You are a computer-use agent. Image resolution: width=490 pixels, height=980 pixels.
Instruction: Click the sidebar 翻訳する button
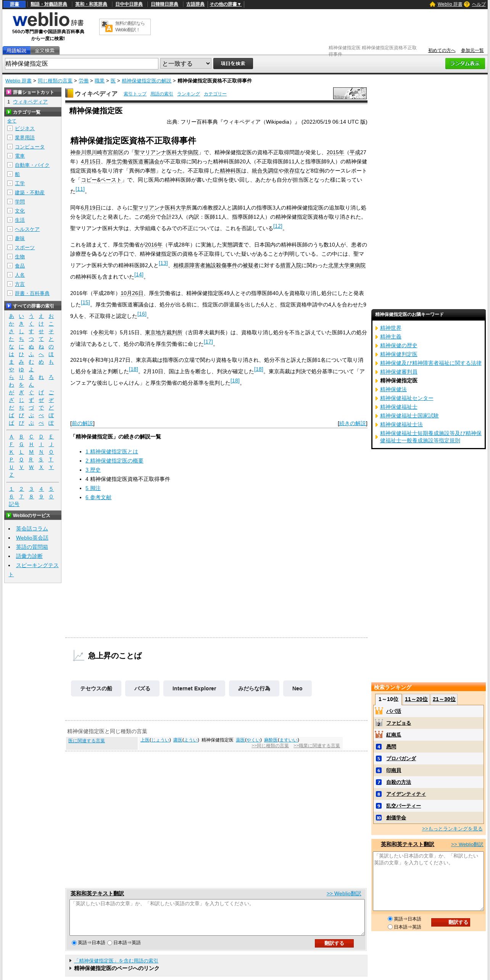coord(450,922)
